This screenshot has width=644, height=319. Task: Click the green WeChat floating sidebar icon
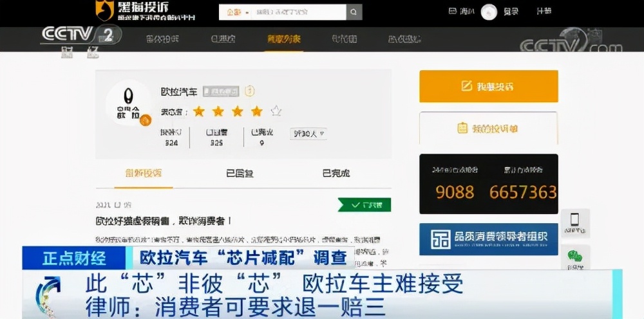click(x=575, y=257)
